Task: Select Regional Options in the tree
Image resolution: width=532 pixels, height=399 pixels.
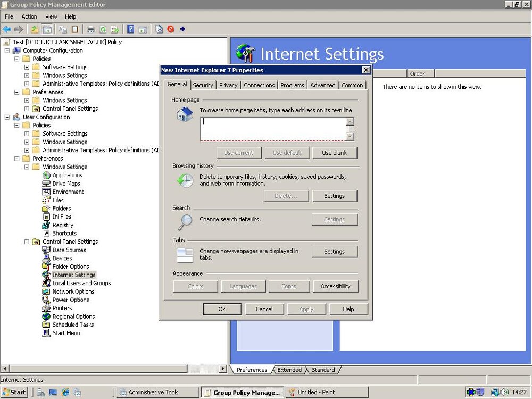Action: 73,317
